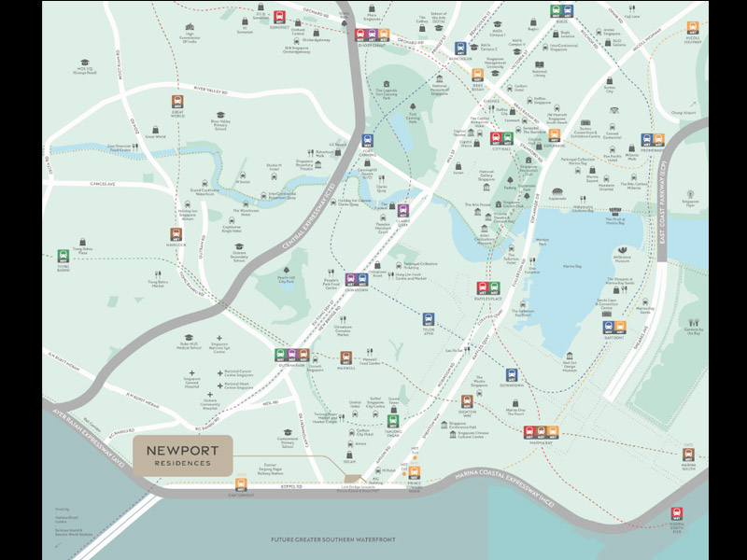Image resolution: width=747 pixels, height=560 pixels.
Task: Select the Tanjong Pagar MRT icon
Action: (392, 422)
